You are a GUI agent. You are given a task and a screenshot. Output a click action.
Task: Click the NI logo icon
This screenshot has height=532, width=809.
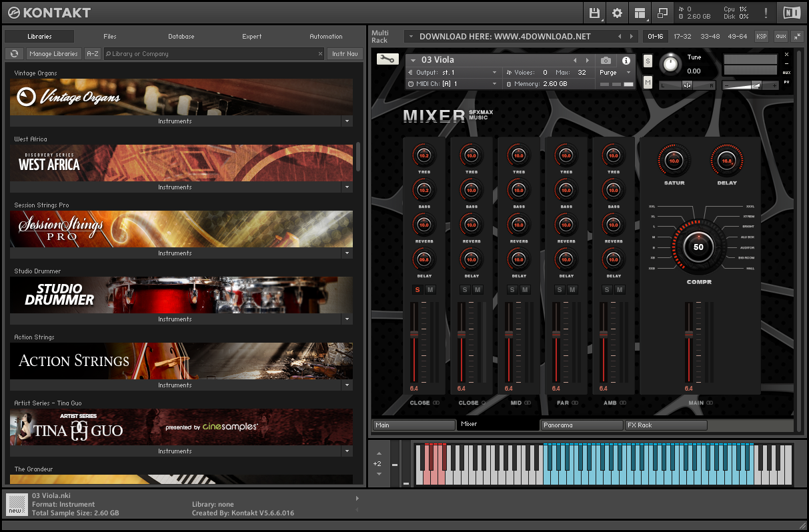[792, 12]
